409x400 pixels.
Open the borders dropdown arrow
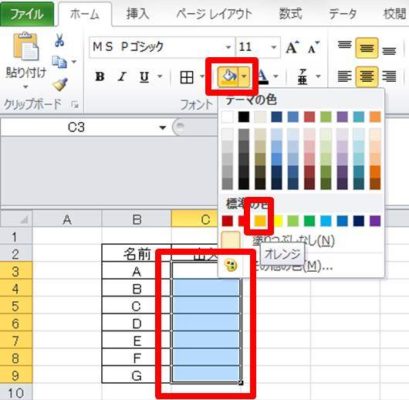click(x=202, y=77)
